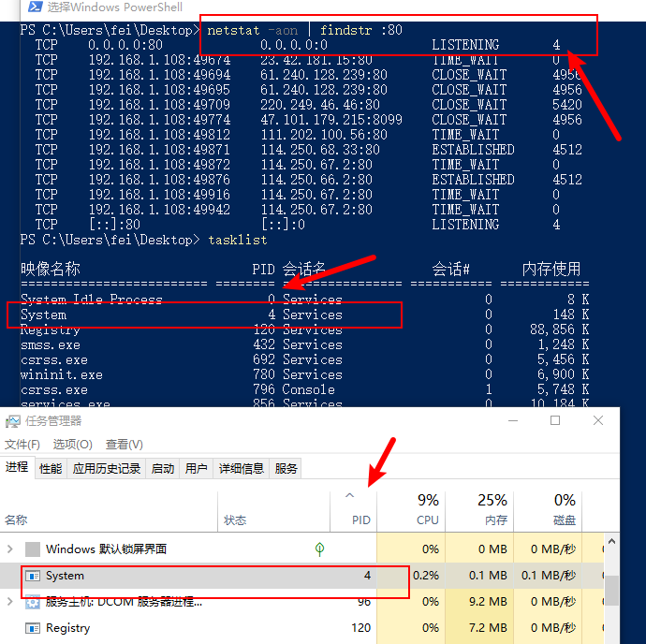Switch to the 启动 tab
Viewport: 646px width, 644px height.
163,468
